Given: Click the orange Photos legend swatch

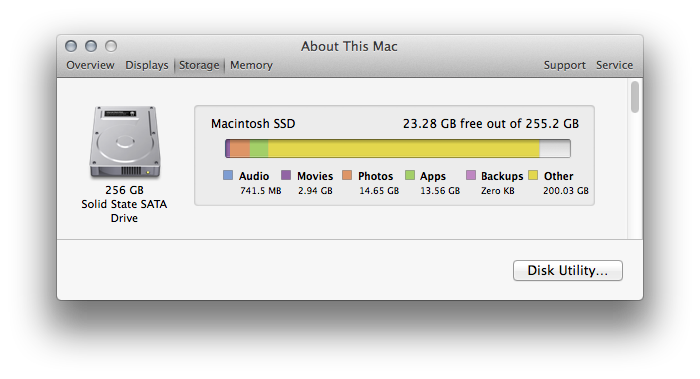Looking at the screenshot, I should point(347,175).
